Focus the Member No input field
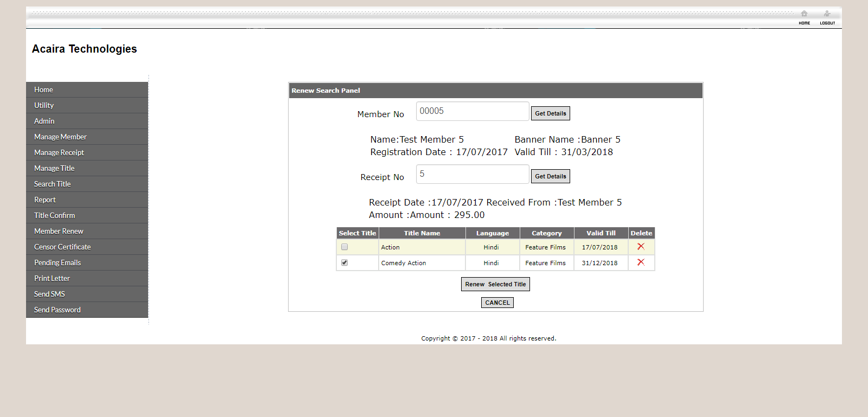The width and height of the screenshot is (868, 417). 472,111
